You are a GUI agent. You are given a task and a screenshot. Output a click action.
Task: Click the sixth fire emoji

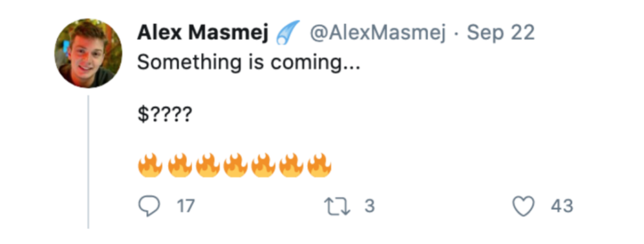(x=291, y=165)
